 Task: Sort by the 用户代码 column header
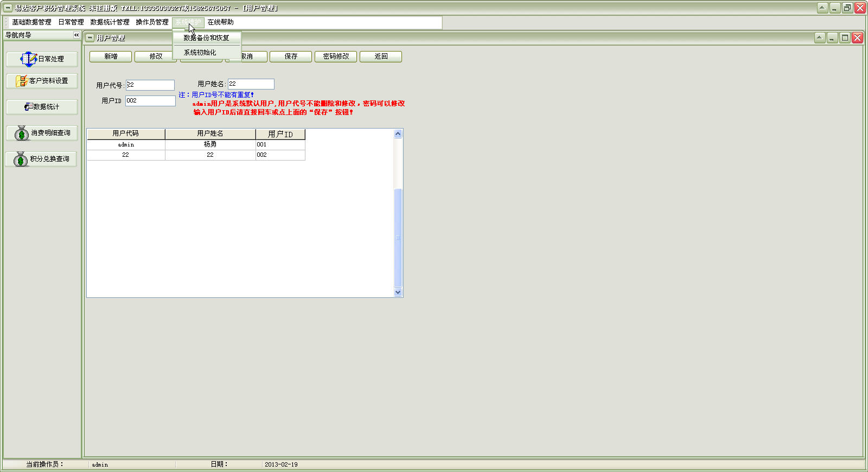point(126,133)
